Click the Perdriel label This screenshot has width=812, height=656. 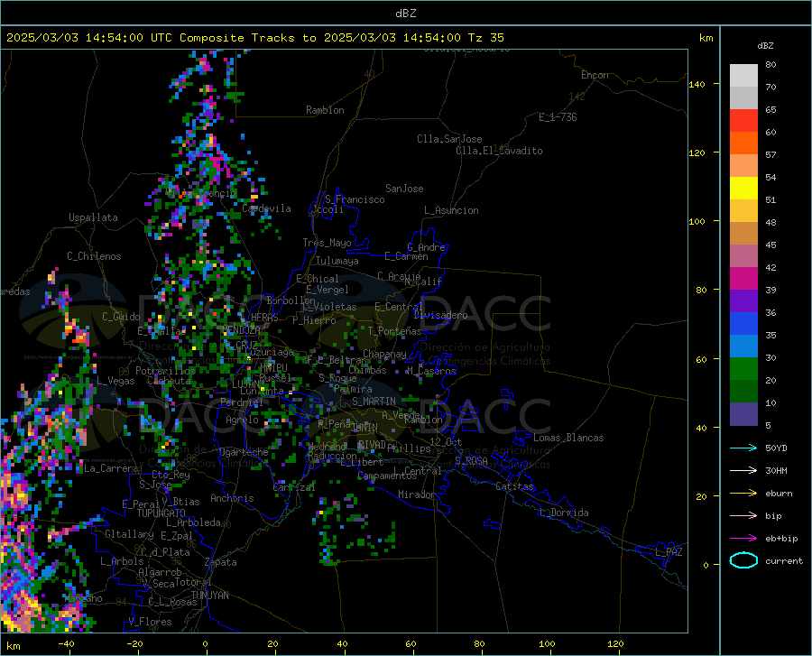click(241, 402)
